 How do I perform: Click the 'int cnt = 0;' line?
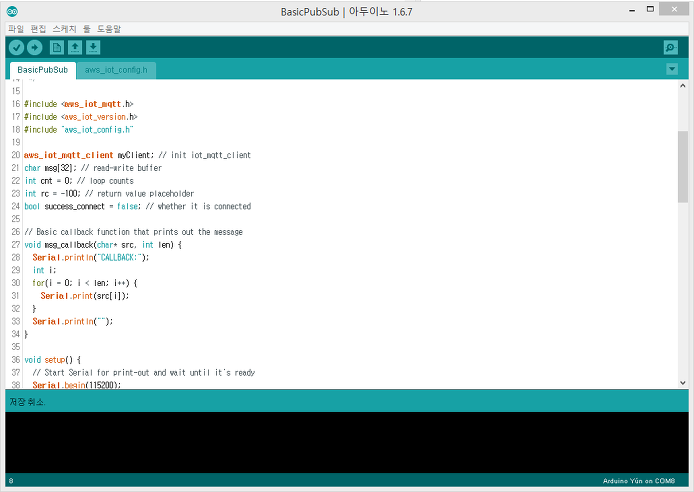click(x=79, y=181)
